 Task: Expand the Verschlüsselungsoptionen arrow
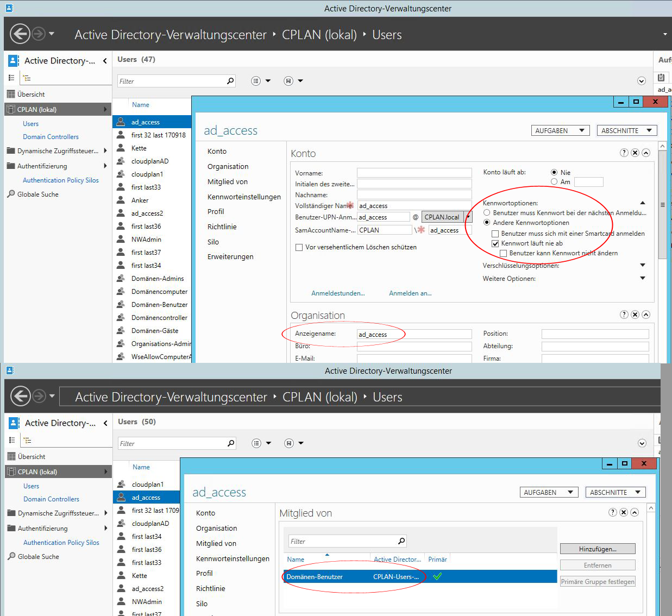643,265
